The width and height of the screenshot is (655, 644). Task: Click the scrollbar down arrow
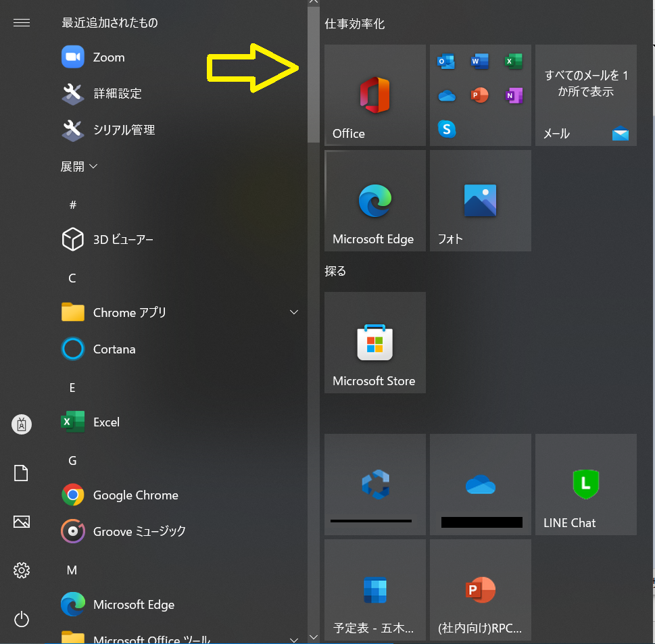tap(314, 637)
